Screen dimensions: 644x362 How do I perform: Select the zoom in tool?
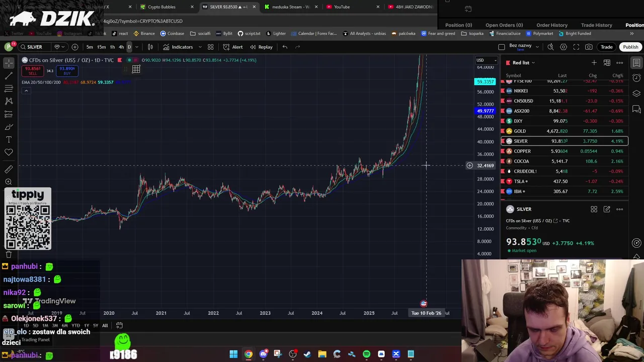click(x=9, y=182)
